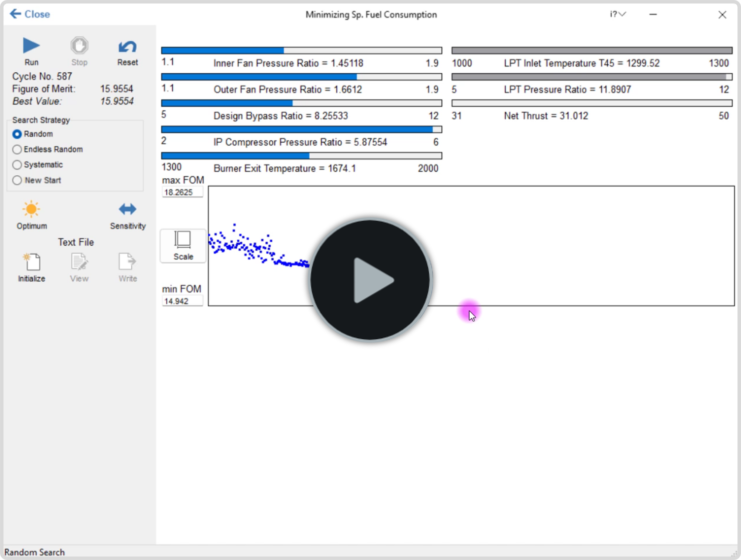Start optimization with the Run icon
The image size is (741, 560).
pos(31,45)
